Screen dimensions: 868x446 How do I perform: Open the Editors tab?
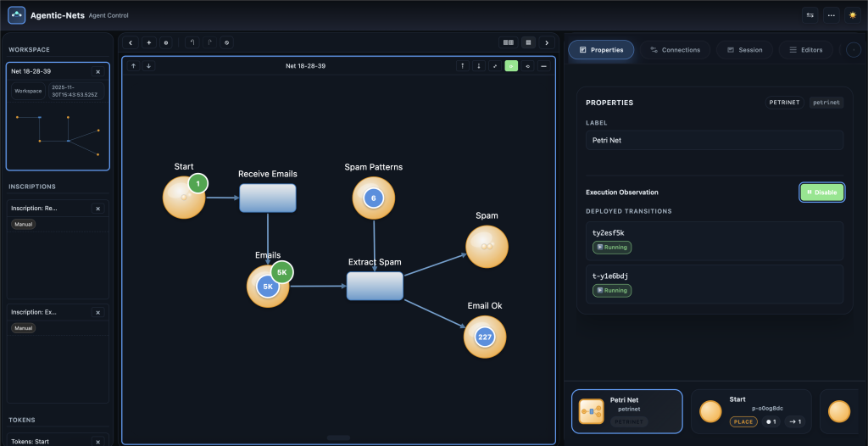coord(804,50)
